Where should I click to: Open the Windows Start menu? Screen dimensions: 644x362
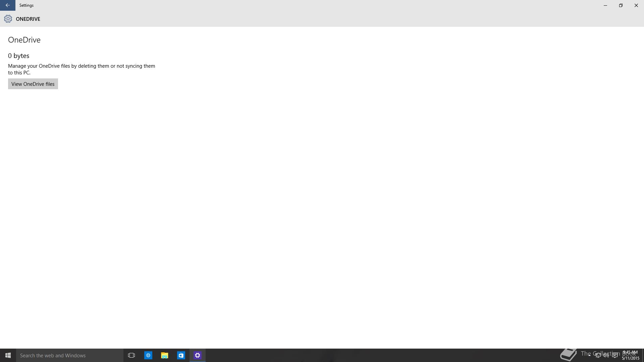coord(8,355)
